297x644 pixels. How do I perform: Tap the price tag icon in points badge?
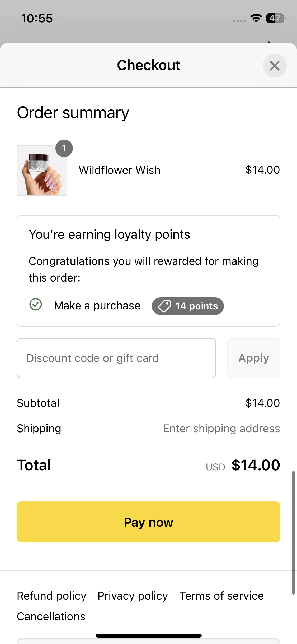coord(164,306)
